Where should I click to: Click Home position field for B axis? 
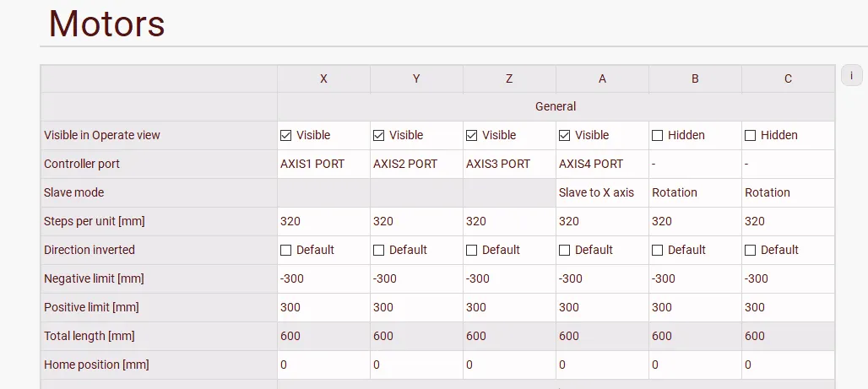coord(696,365)
